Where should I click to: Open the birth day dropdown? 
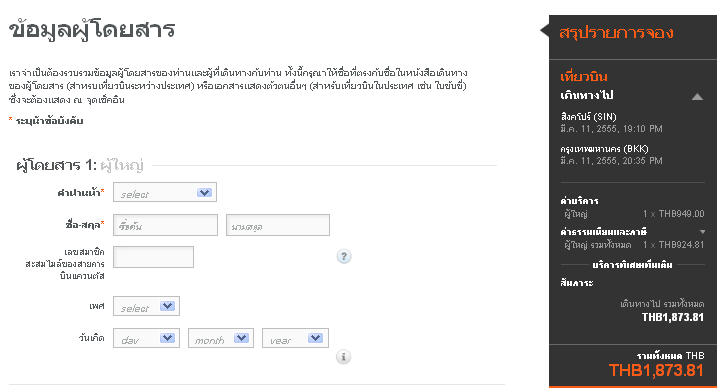(146, 338)
